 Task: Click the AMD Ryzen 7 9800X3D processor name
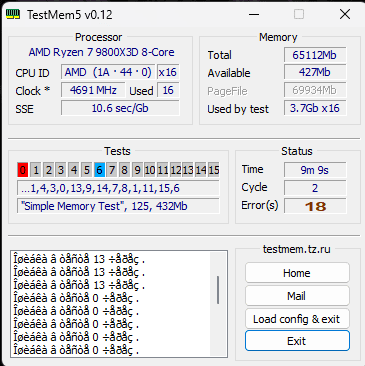(101, 52)
